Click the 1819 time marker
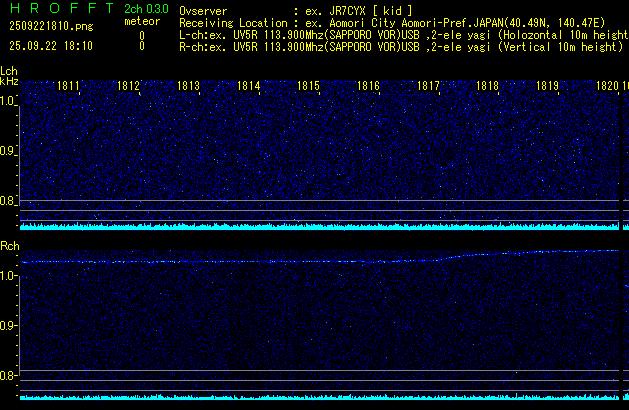This screenshot has height=410, width=629. (x=547, y=87)
